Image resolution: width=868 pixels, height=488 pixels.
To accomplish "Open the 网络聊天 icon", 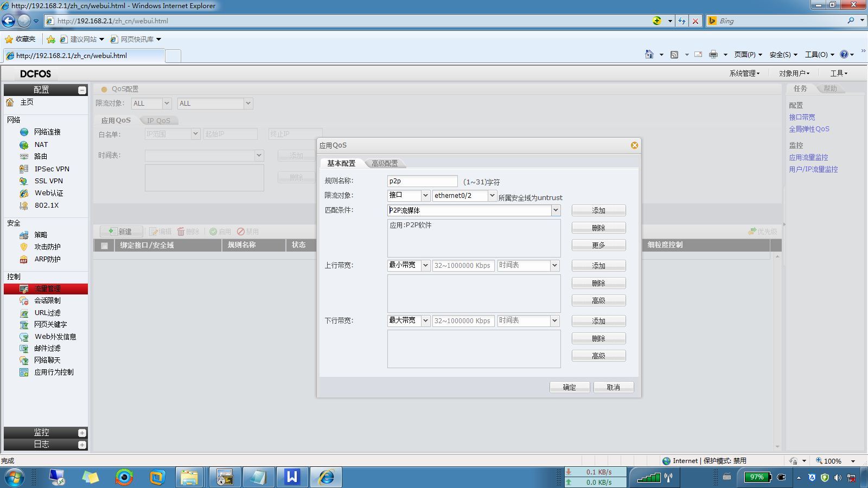I will (x=24, y=360).
